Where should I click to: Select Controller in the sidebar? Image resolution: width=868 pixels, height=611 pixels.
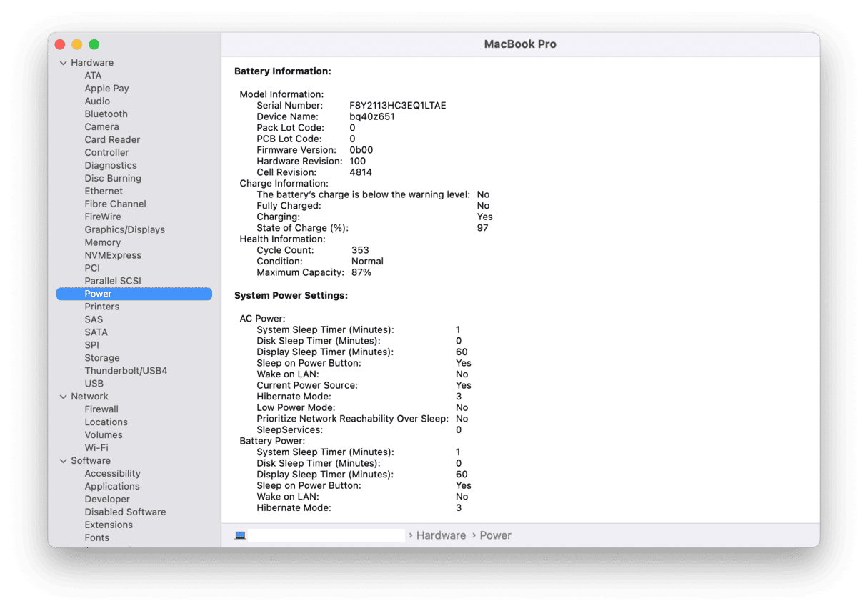tap(107, 153)
